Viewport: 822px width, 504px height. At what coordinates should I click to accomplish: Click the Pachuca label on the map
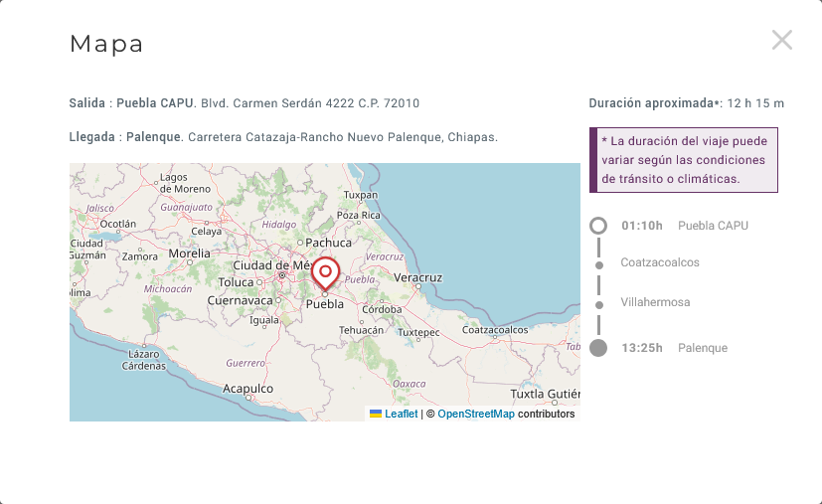point(329,242)
